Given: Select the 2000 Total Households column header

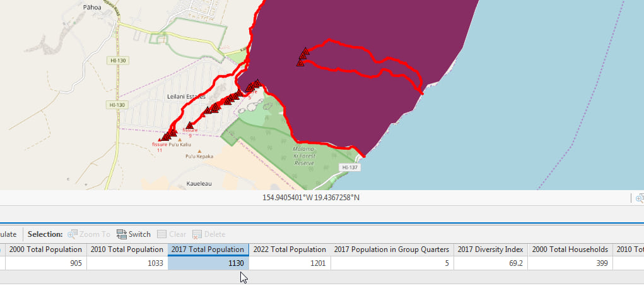Looking at the screenshot, I should (x=570, y=249).
